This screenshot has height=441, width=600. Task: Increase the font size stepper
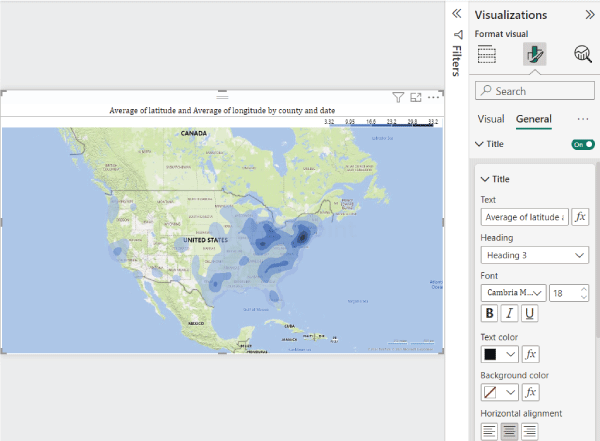tap(584, 289)
